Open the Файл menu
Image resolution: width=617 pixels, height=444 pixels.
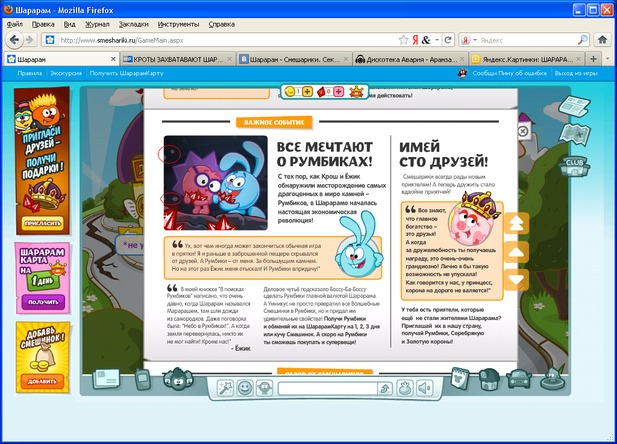click(x=15, y=24)
